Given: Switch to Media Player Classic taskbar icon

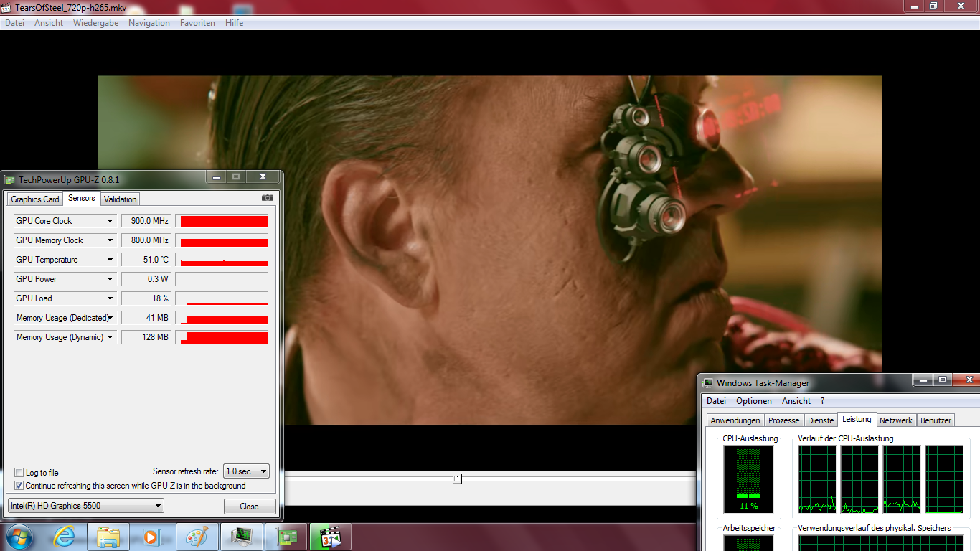Looking at the screenshot, I should [x=330, y=537].
